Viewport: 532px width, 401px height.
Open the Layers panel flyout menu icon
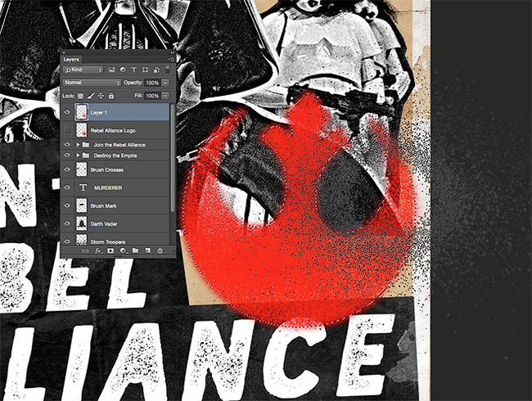[171, 60]
